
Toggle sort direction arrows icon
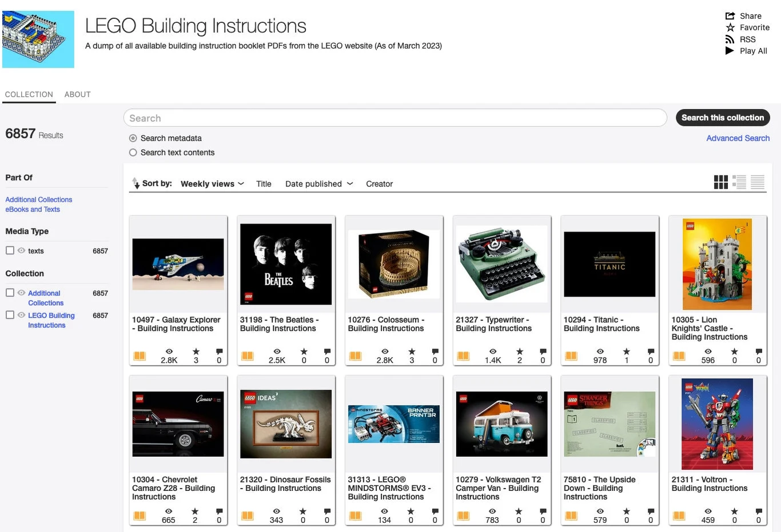[x=136, y=183]
